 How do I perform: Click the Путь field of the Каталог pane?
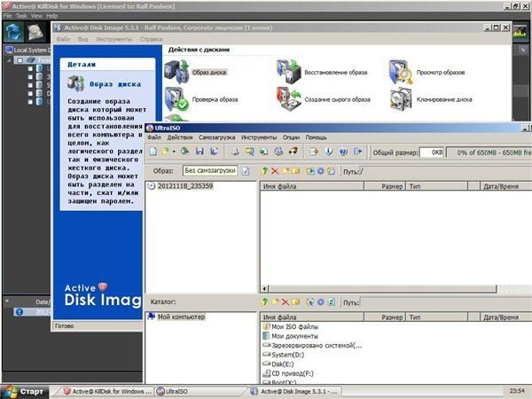[446, 301]
